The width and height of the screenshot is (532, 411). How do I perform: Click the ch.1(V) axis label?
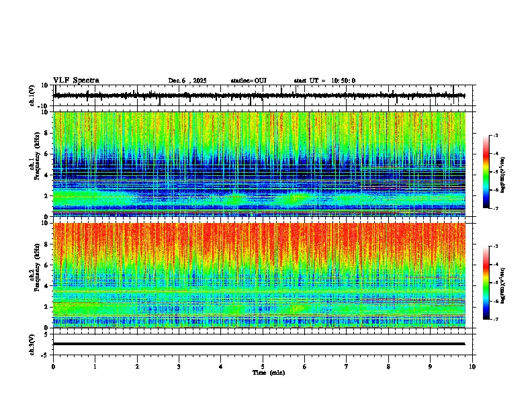tap(32, 95)
